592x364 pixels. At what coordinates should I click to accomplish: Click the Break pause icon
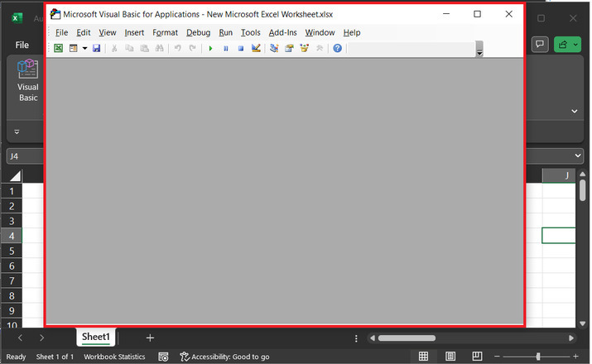226,48
